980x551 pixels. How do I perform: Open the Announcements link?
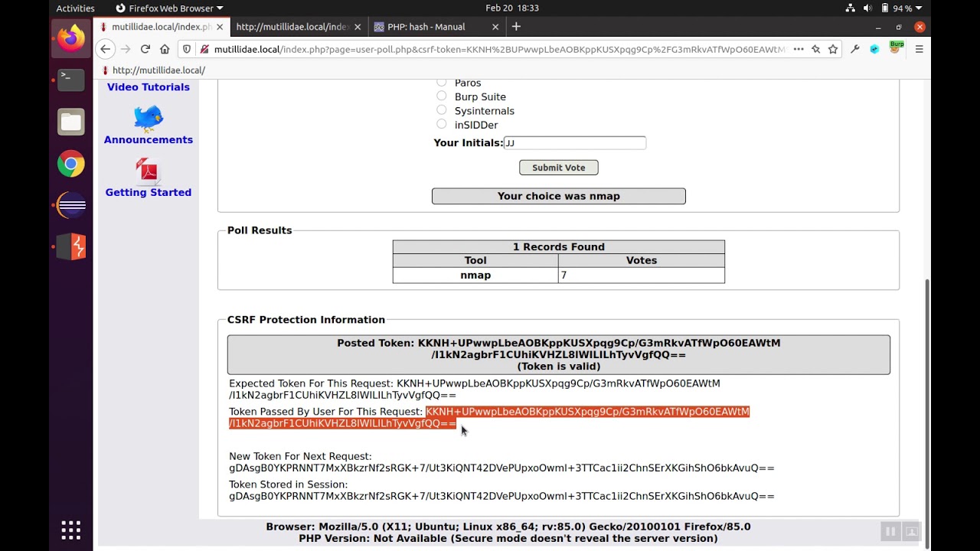point(149,140)
